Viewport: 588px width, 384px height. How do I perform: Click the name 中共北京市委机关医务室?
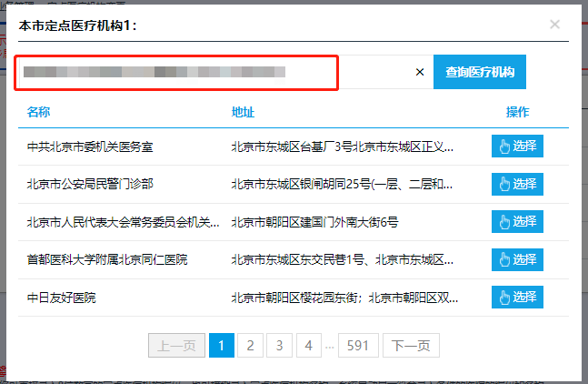[x=90, y=147]
